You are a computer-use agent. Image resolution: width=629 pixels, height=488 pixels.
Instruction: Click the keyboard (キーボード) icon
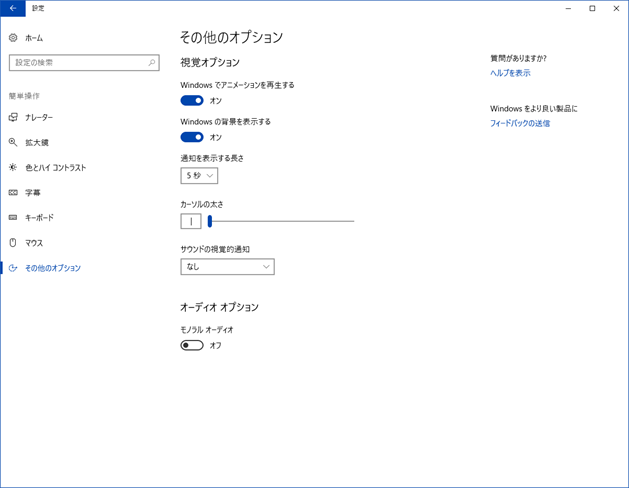13,217
